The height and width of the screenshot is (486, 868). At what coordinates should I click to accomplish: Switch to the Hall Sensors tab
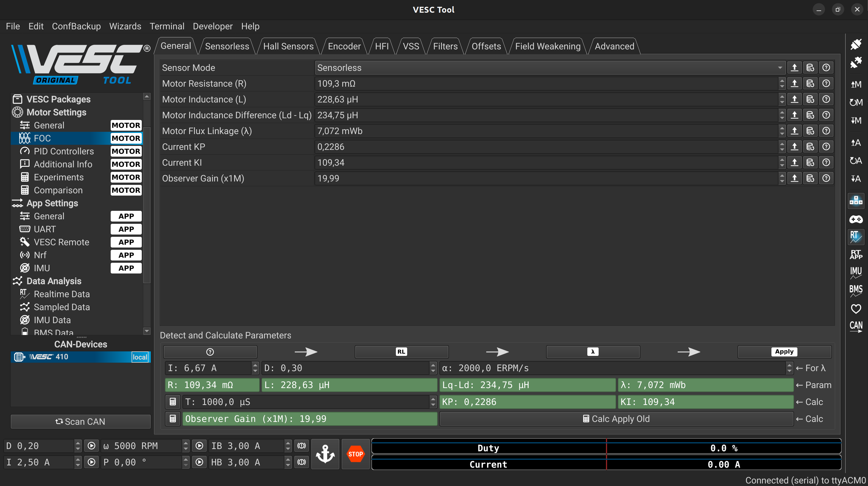(288, 46)
